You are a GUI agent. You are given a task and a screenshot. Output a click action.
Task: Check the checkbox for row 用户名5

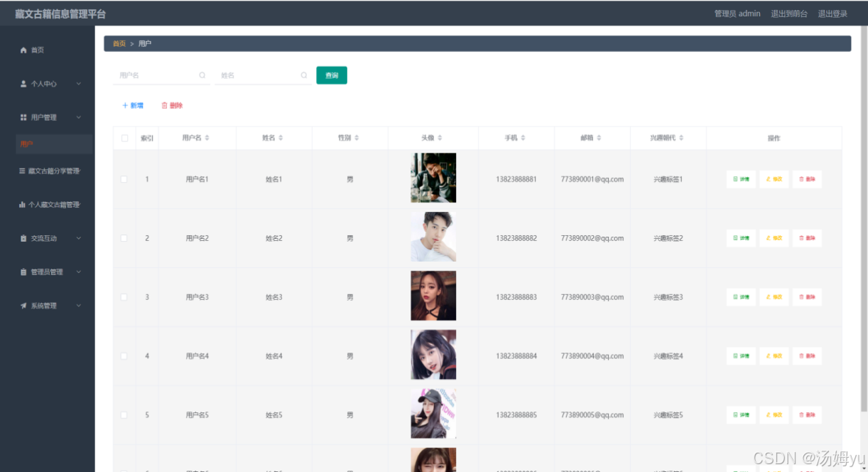point(124,415)
